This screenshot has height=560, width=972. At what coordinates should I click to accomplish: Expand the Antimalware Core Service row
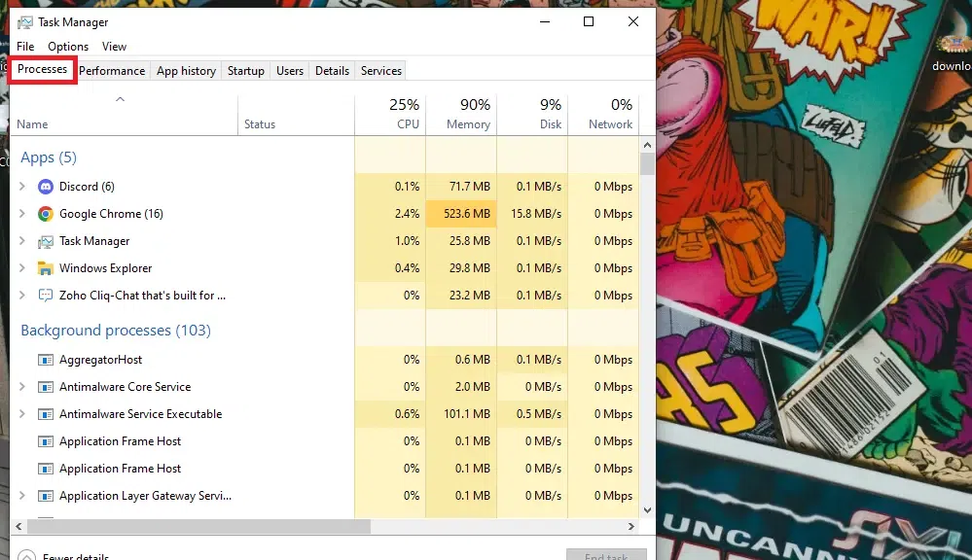(x=22, y=387)
